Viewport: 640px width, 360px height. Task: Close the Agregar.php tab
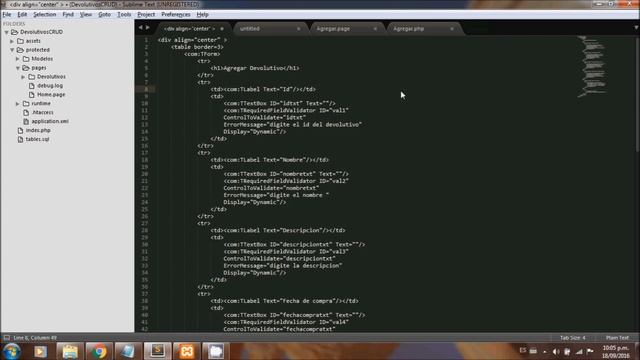(452, 29)
